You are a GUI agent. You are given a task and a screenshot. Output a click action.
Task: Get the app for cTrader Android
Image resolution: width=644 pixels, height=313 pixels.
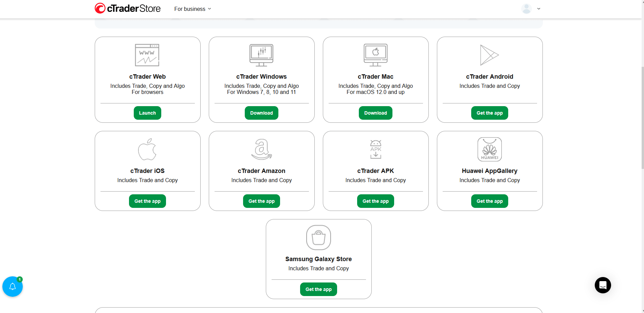coord(490,113)
